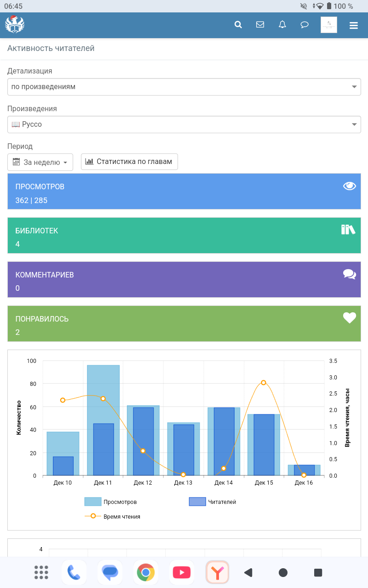368x588 pixels.
Task: Open notifications bell icon
Action: (x=282, y=25)
